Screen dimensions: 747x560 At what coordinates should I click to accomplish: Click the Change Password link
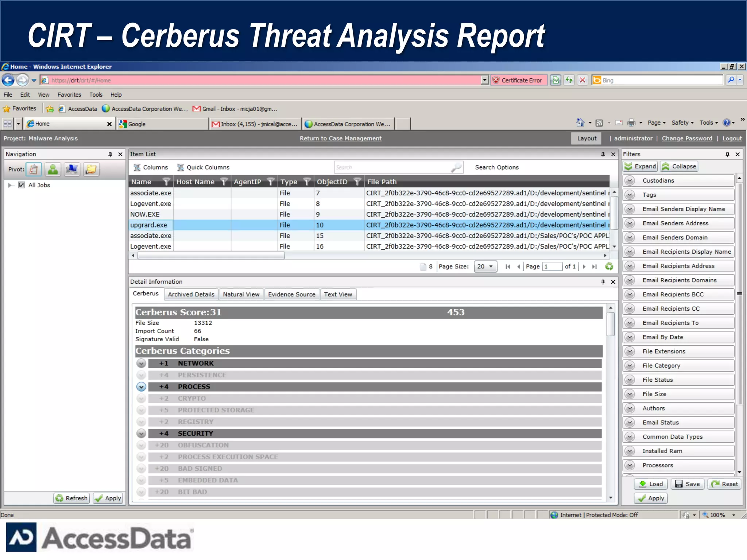click(x=687, y=139)
